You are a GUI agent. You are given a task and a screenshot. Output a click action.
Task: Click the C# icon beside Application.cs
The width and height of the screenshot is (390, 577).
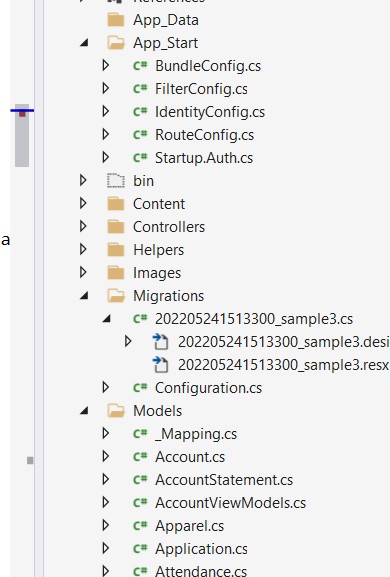(140, 549)
